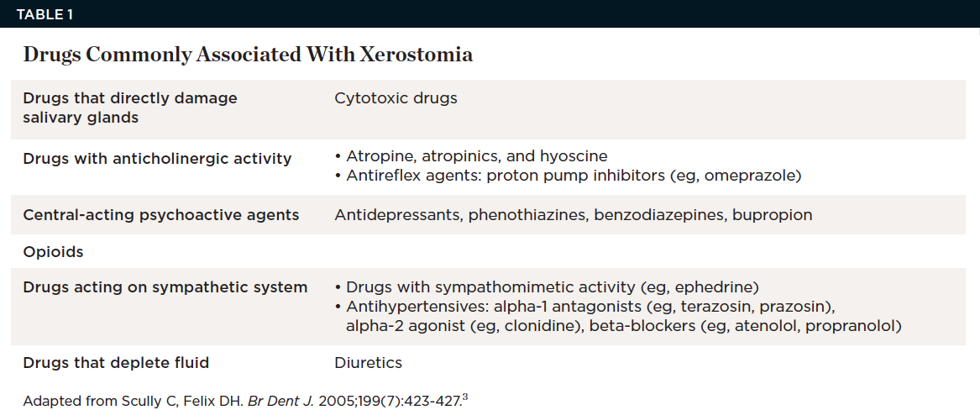Click the word 'benzodiazepines' in the table
Viewport: 980px width, 410px height.
[658, 215]
